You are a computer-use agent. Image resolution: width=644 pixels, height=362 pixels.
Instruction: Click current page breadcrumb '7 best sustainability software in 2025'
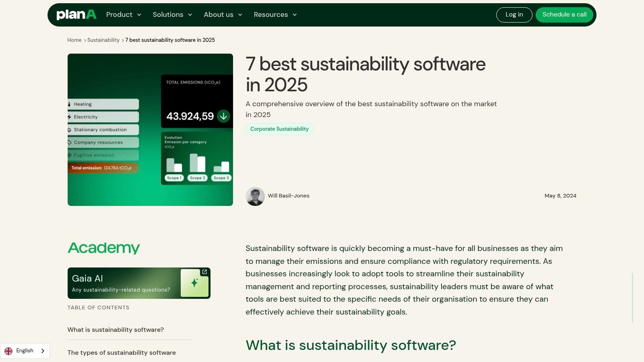pyautogui.click(x=170, y=40)
